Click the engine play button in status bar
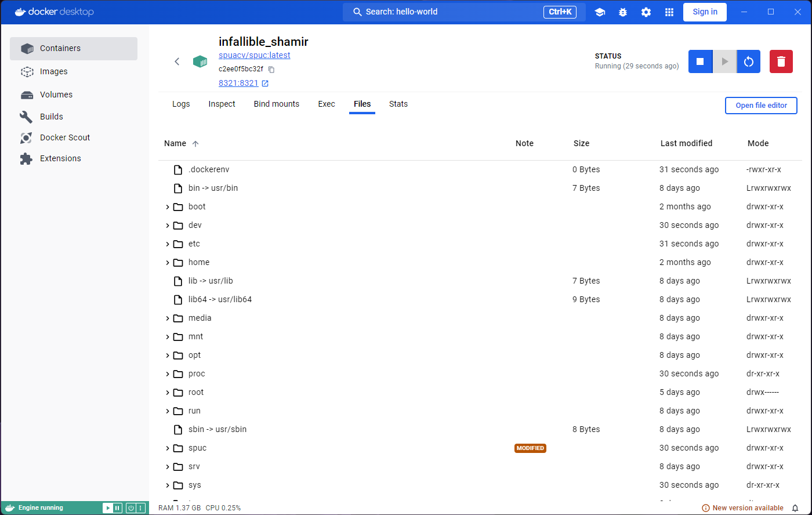The height and width of the screenshot is (515, 812). click(108, 508)
